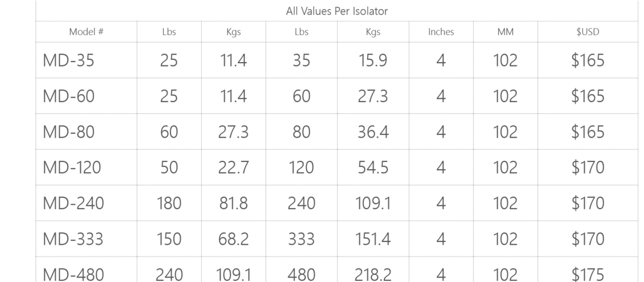Click the Model # column header
The width and height of the screenshot is (644, 282).
[86, 32]
